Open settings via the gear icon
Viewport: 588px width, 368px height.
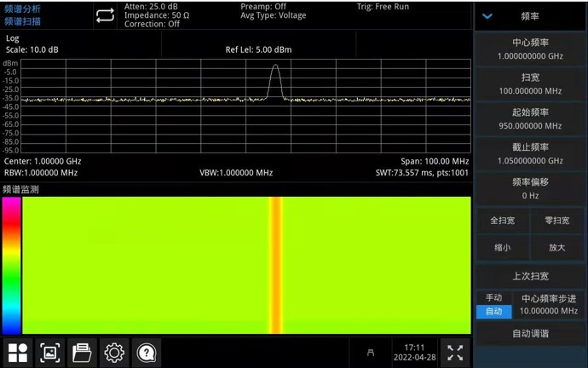(x=114, y=352)
